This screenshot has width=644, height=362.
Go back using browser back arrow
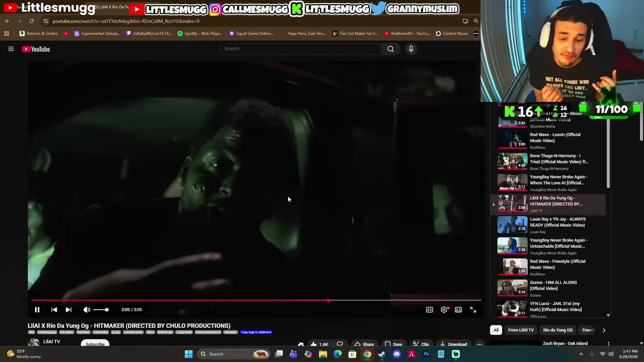pyautogui.click(x=7, y=21)
